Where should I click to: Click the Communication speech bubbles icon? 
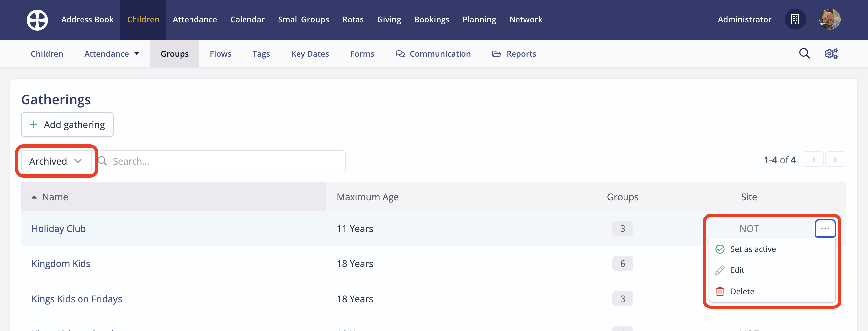pos(400,54)
